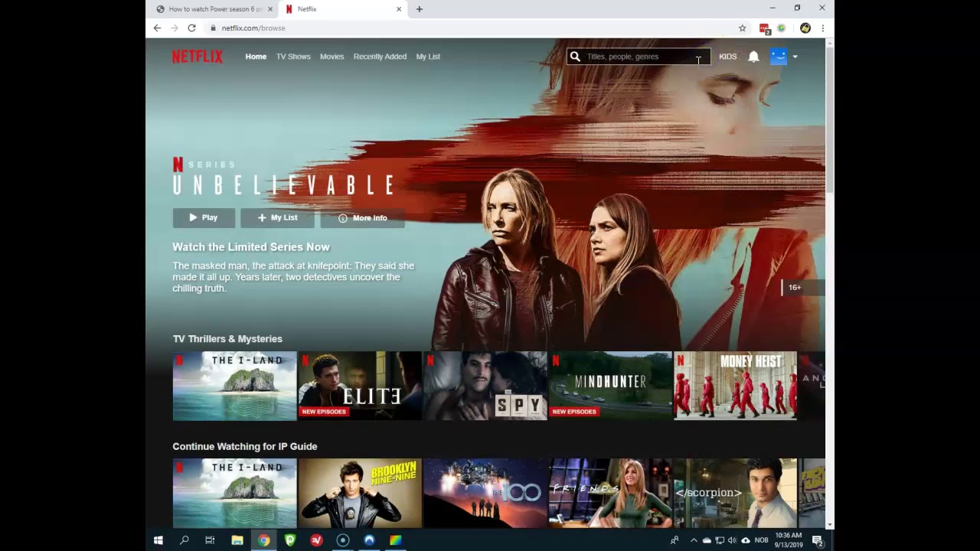Viewport: 980px width, 551px height.
Task: Open the profile dropdown arrow
Action: pos(795,57)
